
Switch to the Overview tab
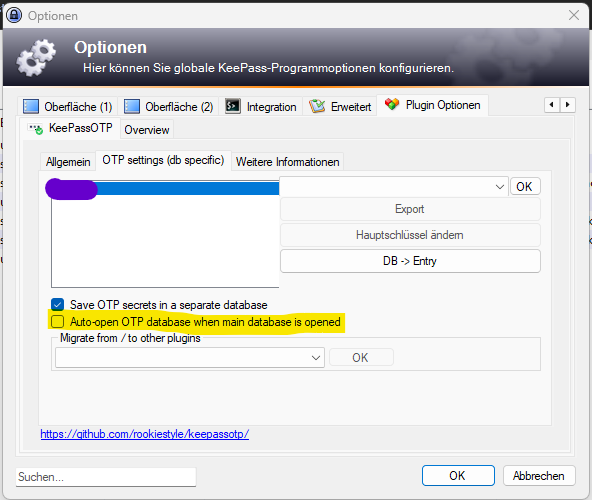click(147, 130)
